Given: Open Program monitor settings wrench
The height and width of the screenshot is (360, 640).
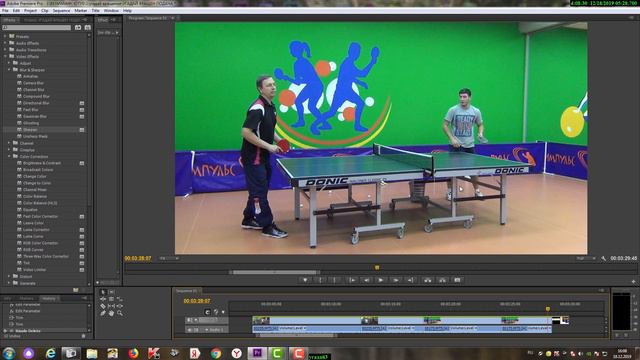Looking at the screenshot, I should pyautogui.click(x=603, y=258).
